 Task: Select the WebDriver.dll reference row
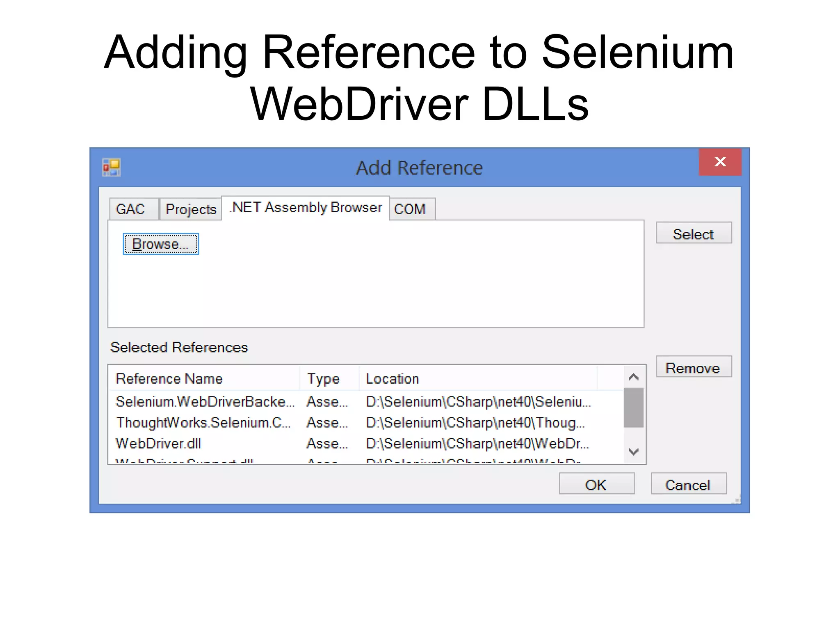click(x=366, y=443)
